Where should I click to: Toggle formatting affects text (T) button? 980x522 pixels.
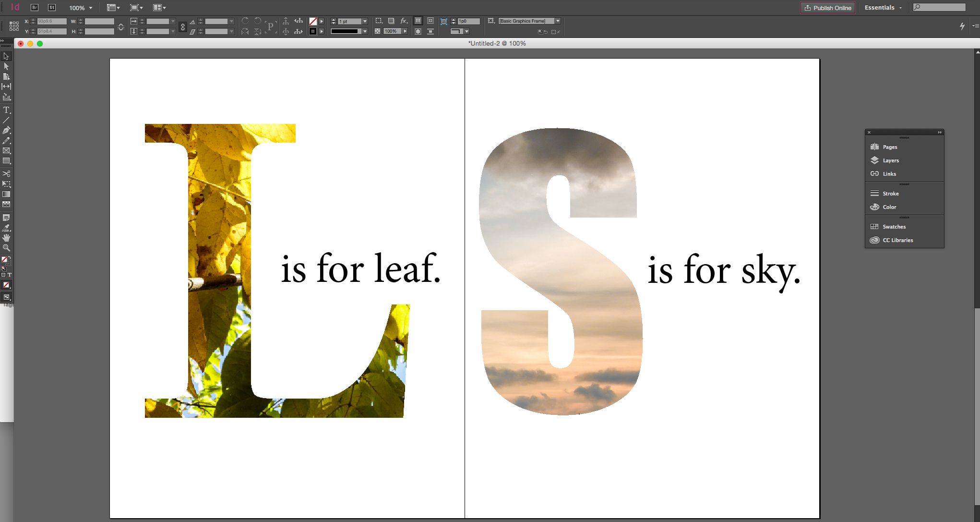coord(9,275)
